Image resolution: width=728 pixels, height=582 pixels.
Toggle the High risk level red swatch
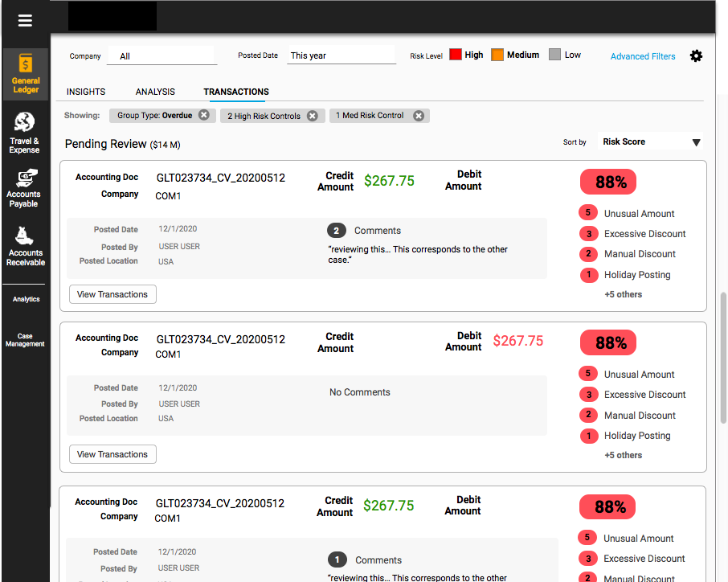[456, 55]
